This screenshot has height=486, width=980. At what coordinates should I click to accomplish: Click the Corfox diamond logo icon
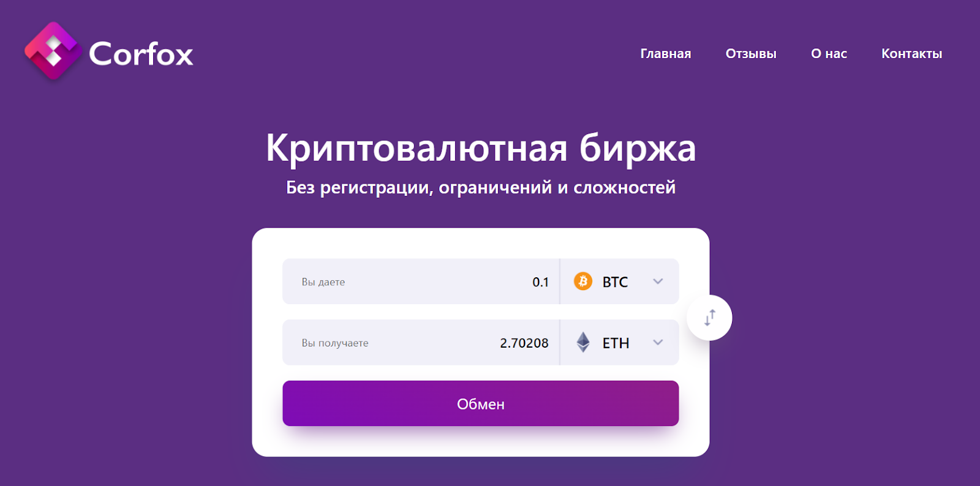click(53, 51)
